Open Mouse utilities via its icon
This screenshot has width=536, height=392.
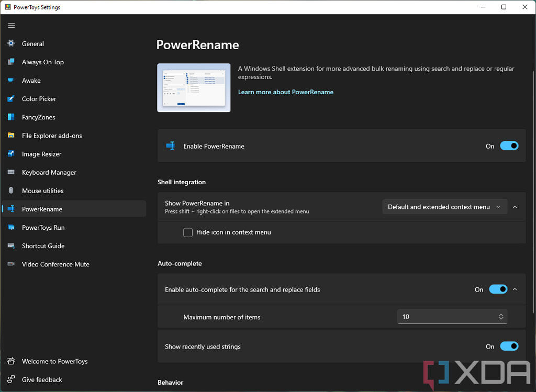tap(11, 191)
